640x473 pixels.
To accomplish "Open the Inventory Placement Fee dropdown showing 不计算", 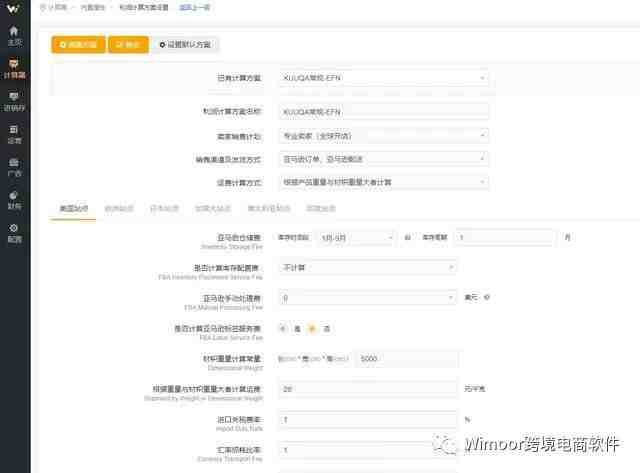I will coord(367,268).
